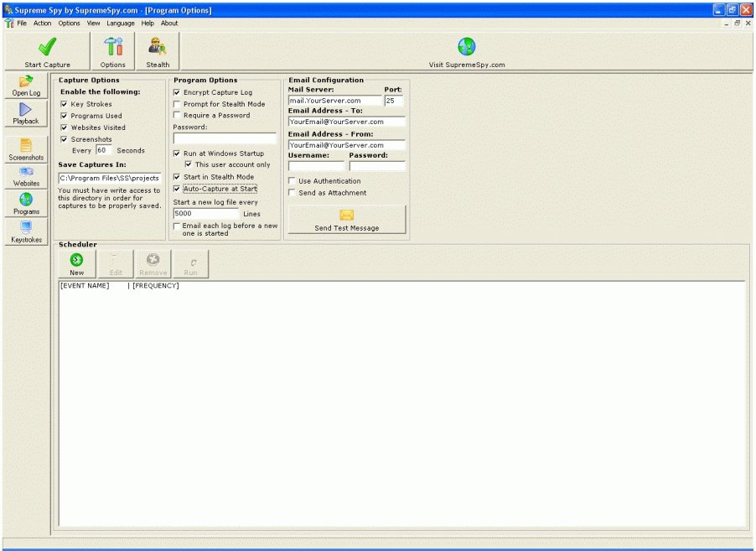The width and height of the screenshot is (756, 551).
Task: Open the Language menu
Action: pyautogui.click(x=121, y=23)
